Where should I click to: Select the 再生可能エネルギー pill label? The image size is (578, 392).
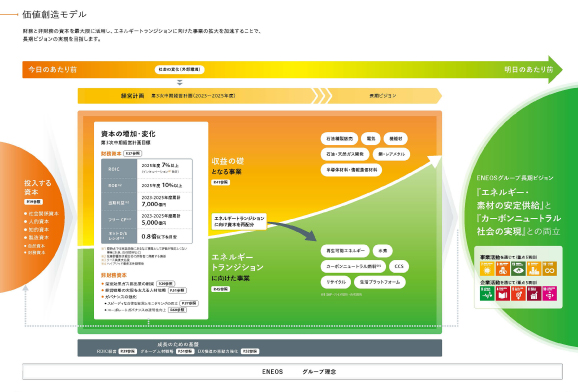point(345,251)
